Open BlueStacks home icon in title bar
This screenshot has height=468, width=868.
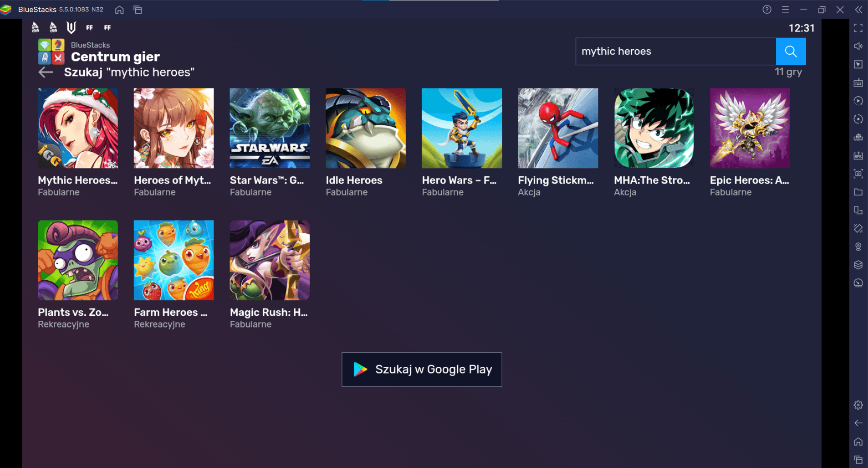pyautogui.click(x=119, y=10)
